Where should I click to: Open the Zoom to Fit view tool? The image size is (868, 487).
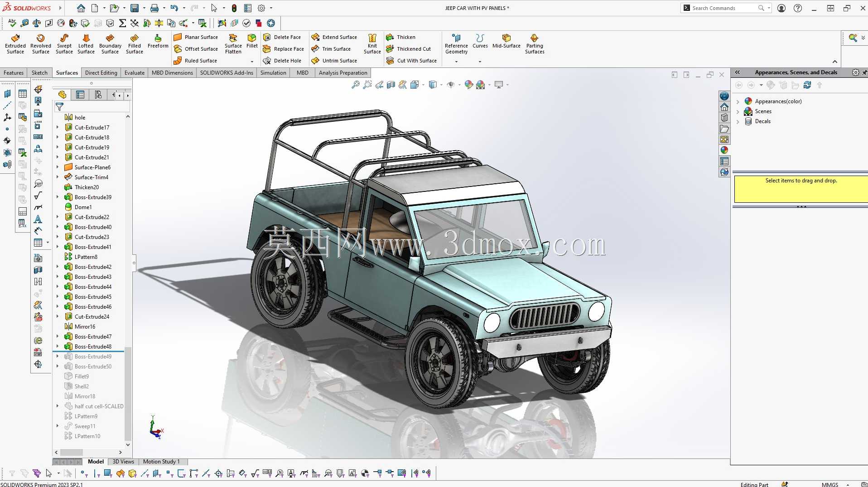pos(356,85)
